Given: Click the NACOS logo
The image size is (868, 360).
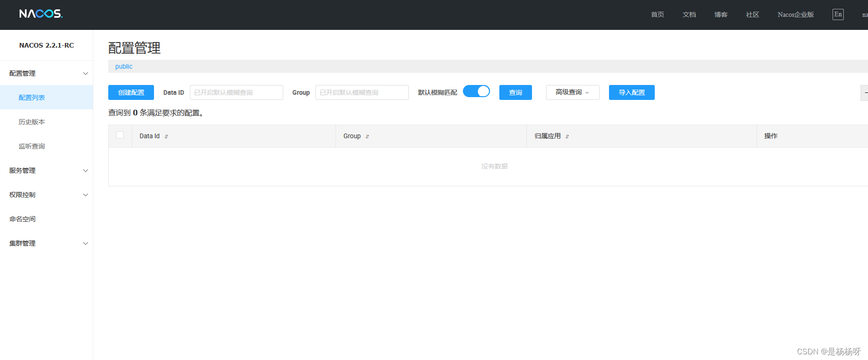Looking at the screenshot, I should pyautogui.click(x=41, y=14).
